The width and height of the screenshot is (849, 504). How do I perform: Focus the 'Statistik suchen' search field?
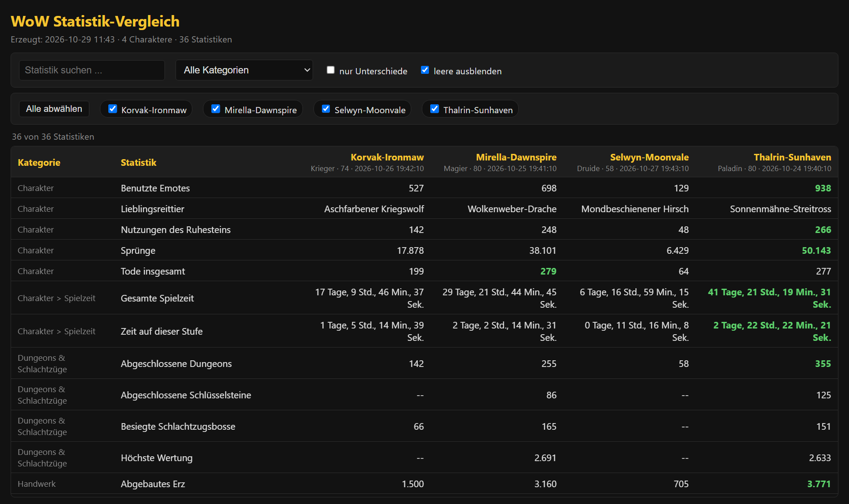point(92,70)
